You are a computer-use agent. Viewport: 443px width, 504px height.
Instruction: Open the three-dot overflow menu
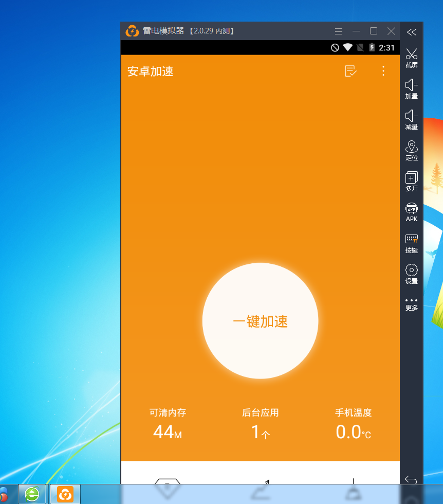(383, 71)
